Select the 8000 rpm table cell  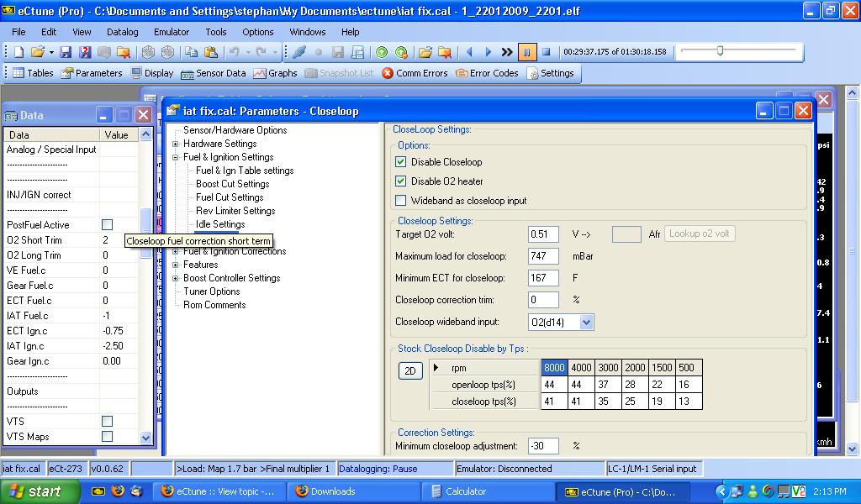[554, 367]
